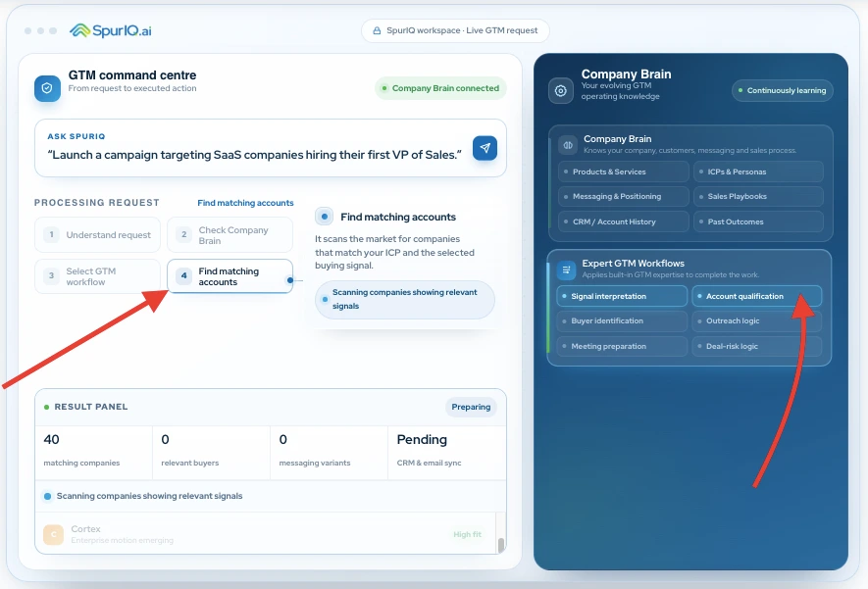Open ICPs & Personas knowledge item
Viewport: 868px width, 589px height.
758,172
